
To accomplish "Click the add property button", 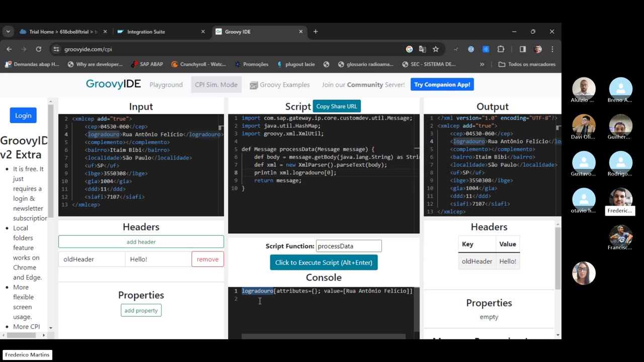I will (141, 310).
